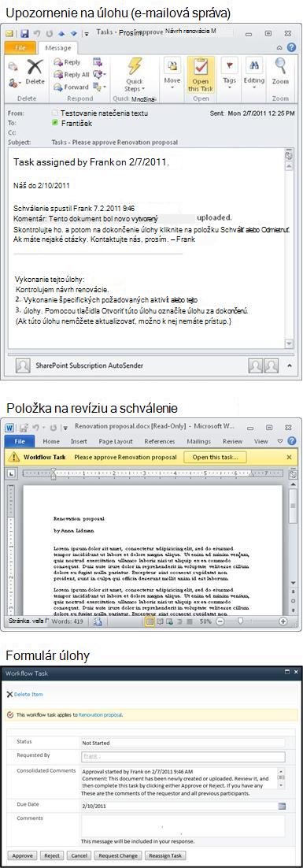Open the More respond actions dropdown
Viewport: 303px width, 868px height.
pyautogui.click(x=99, y=87)
